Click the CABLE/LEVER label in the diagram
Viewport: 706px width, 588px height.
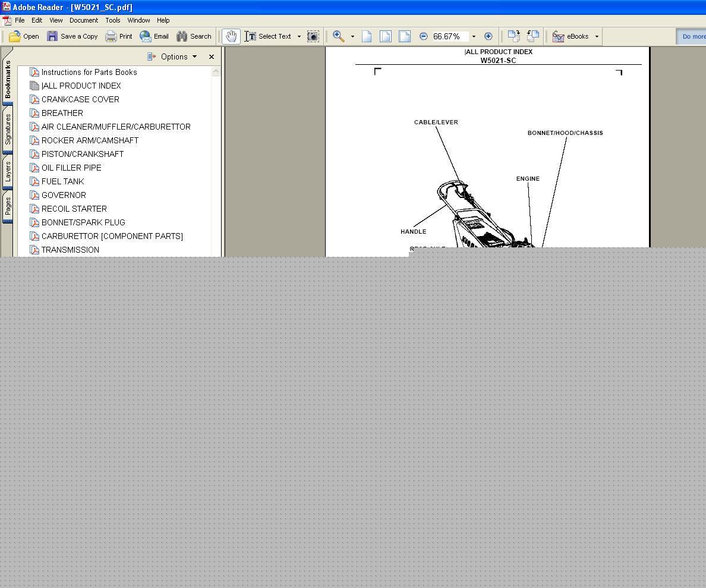pyautogui.click(x=436, y=122)
